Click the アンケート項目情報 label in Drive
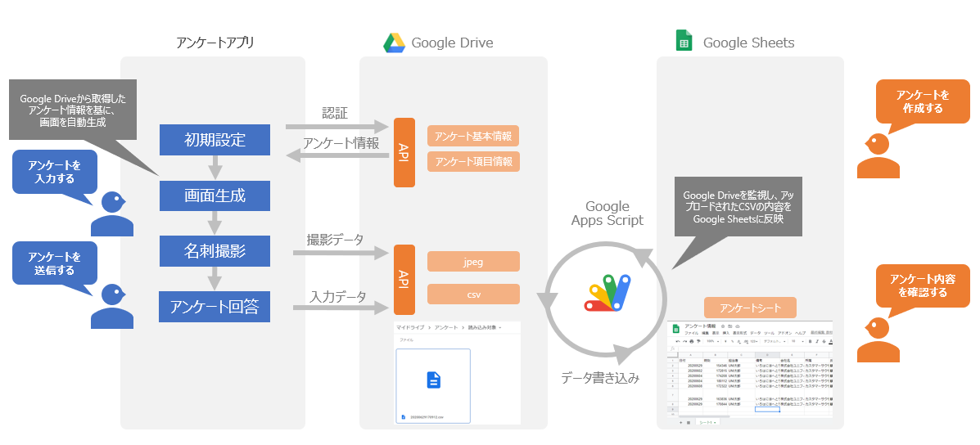The height and width of the screenshot is (445, 980). pos(473,161)
